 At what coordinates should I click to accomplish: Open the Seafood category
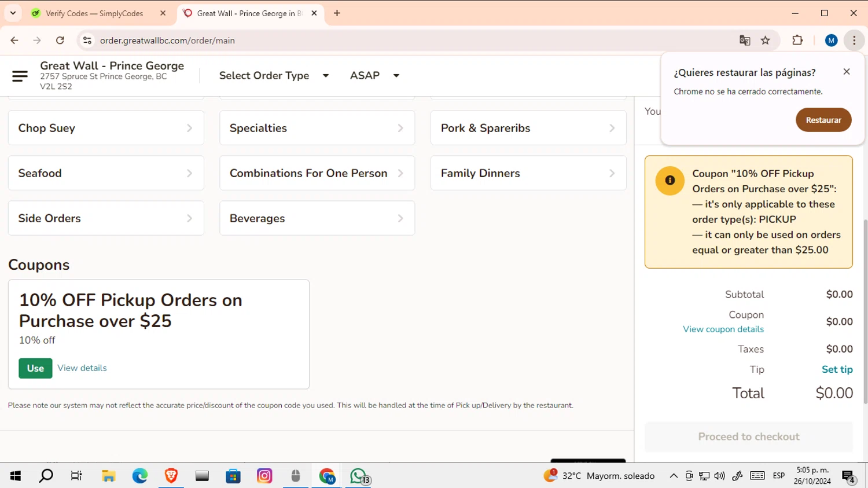106,173
